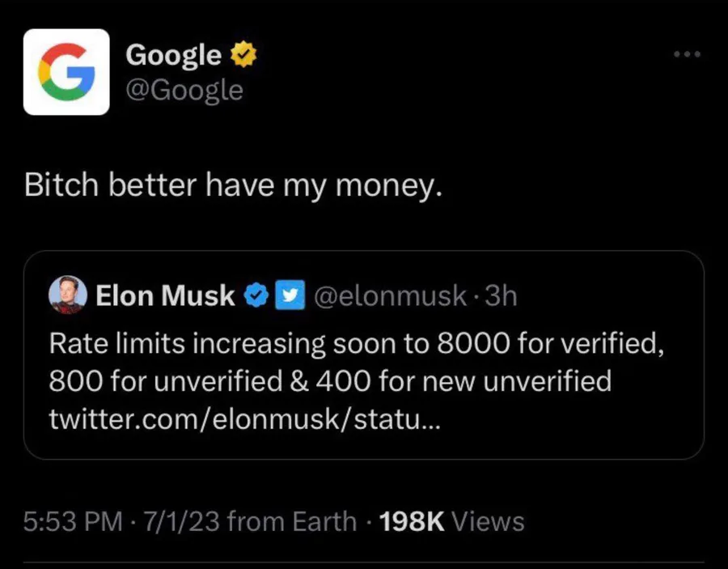Click the 198K Views count
The width and height of the screenshot is (728, 569).
point(451,521)
